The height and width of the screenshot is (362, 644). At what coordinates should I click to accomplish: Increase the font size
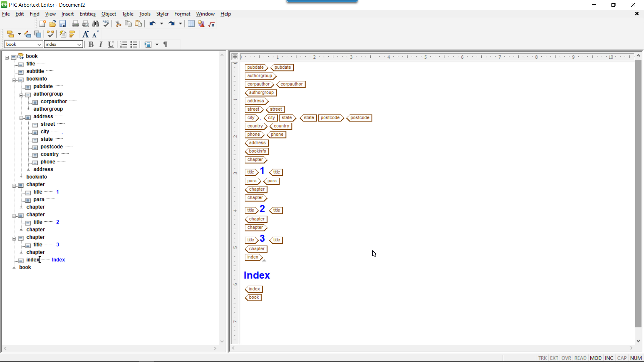(x=86, y=34)
